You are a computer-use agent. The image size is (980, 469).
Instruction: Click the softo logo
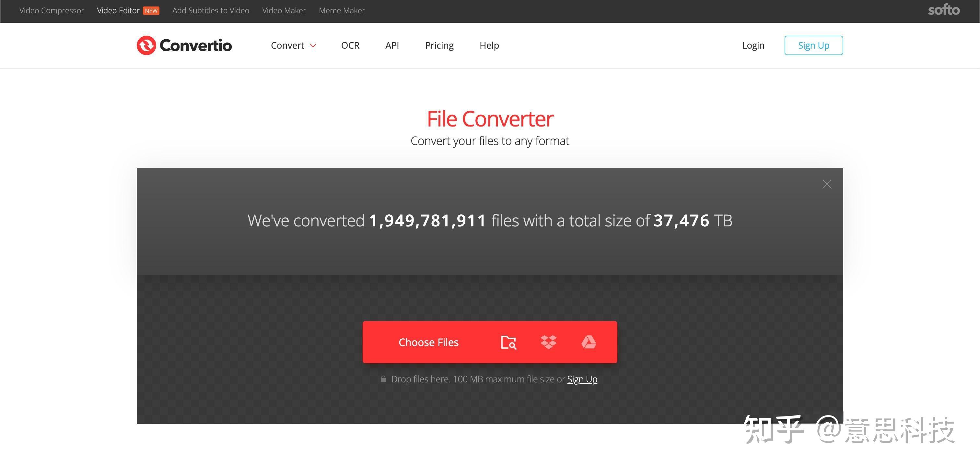pyautogui.click(x=944, y=10)
